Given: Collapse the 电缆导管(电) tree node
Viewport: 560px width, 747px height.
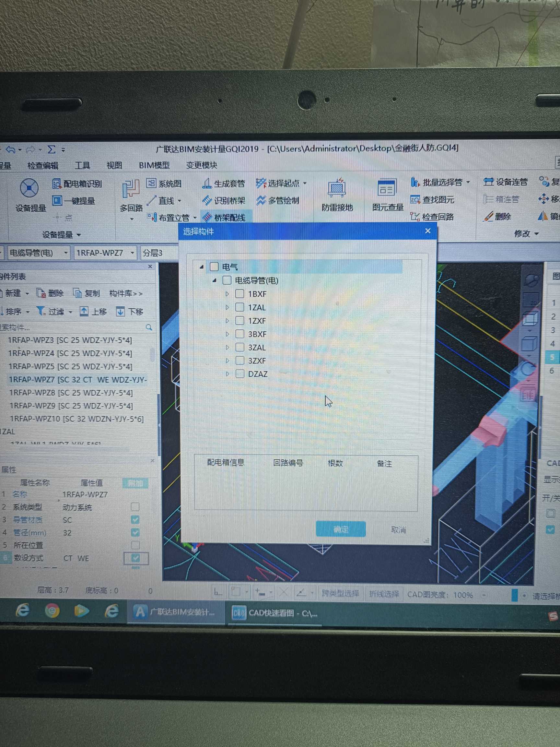Looking at the screenshot, I should click(214, 280).
